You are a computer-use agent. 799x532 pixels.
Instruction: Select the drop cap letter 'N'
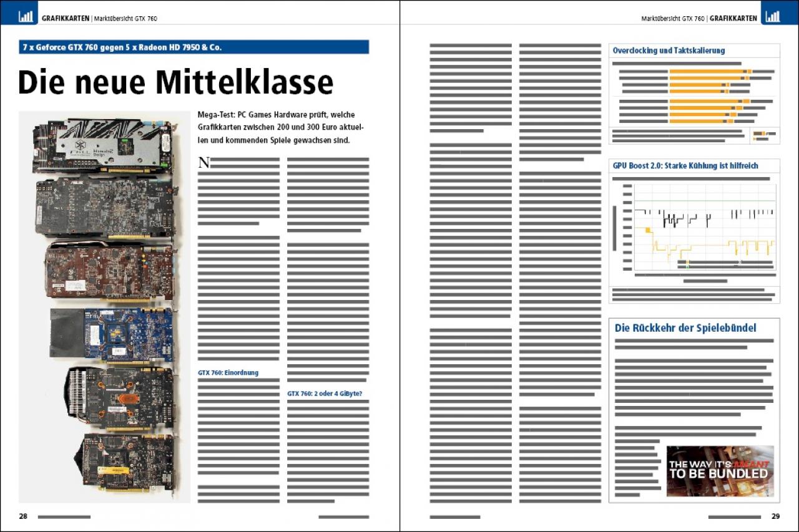click(x=203, y=163)
